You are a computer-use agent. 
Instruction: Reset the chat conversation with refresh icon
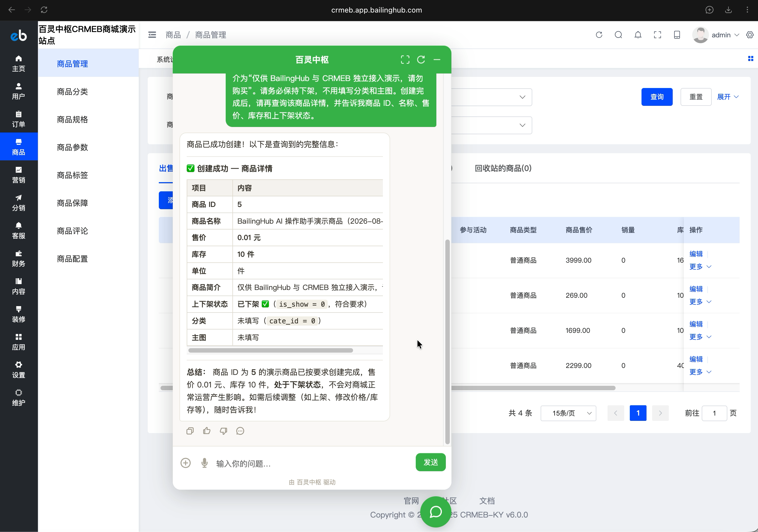tap(421, 60)
